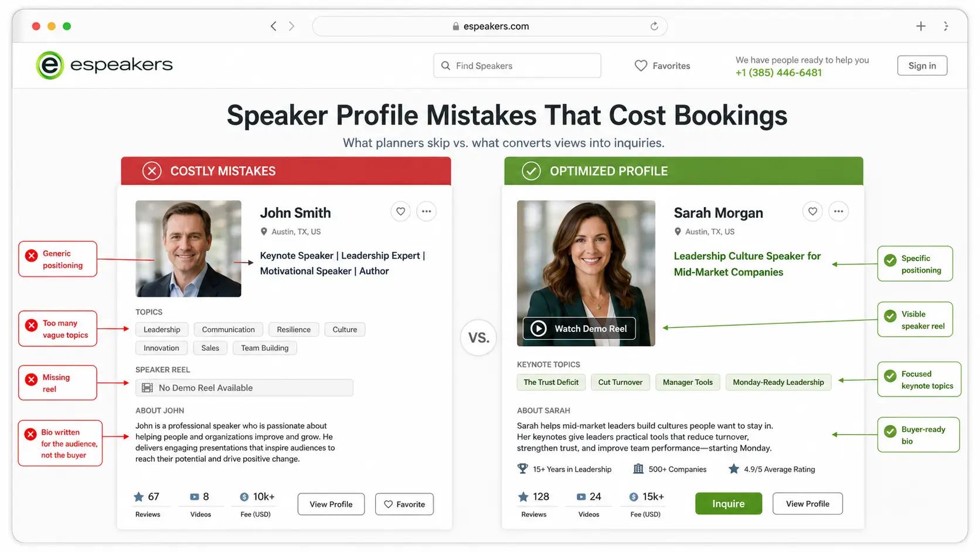This screenshot has height=552, width=980.
Task: Click the trophy icon by 15+ Years in Leadership
Action: [523, 469]
